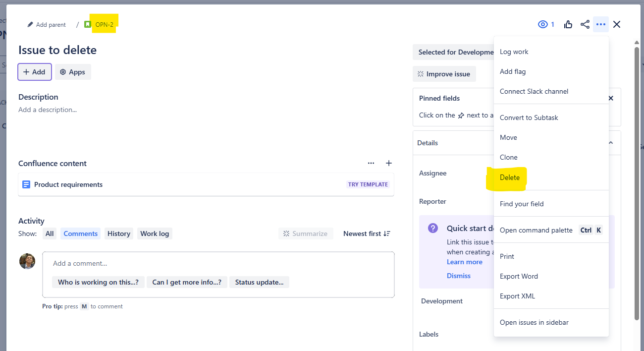This screenshot has width=644, height=351.
Task: Click the thumbs-up vote icon
Action: click(568, 24)
